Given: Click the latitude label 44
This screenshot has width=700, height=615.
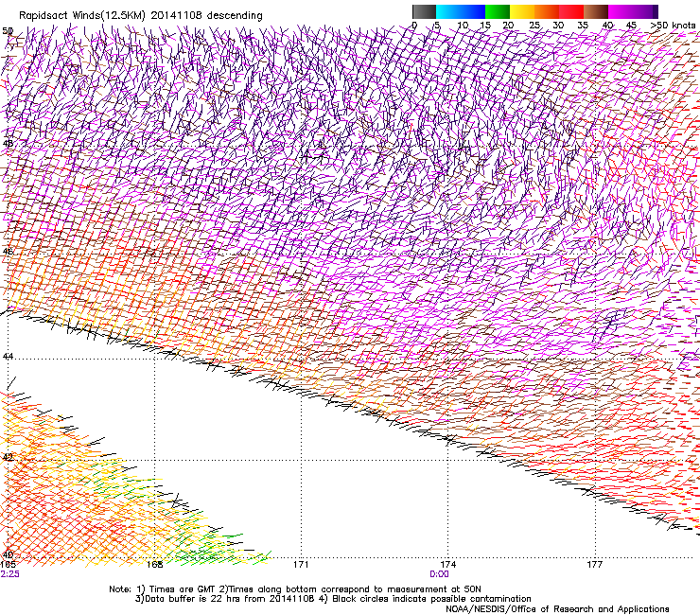Looking at the screenshot, I should point(8,357).
